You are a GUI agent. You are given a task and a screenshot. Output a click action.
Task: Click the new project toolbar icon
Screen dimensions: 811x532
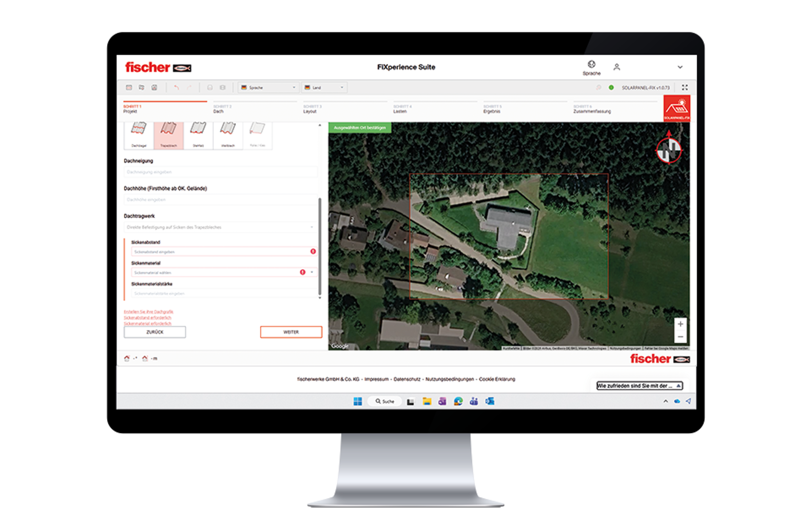point(129,88)
